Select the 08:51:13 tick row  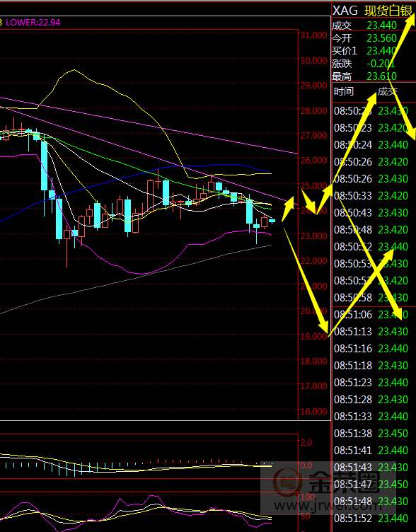pos(374,332)
